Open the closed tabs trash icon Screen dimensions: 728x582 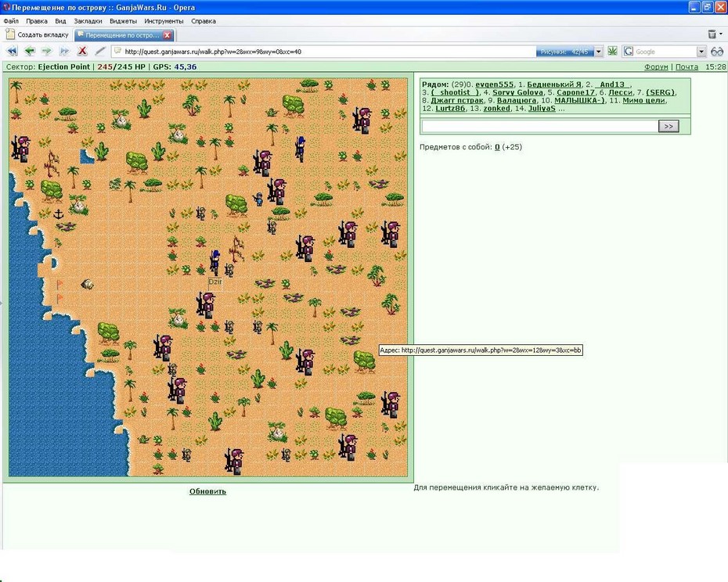tap(712, 34)
